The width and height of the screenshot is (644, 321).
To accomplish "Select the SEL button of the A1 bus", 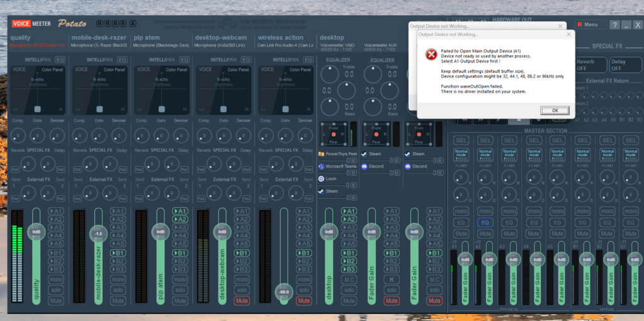I will point(461,140).
